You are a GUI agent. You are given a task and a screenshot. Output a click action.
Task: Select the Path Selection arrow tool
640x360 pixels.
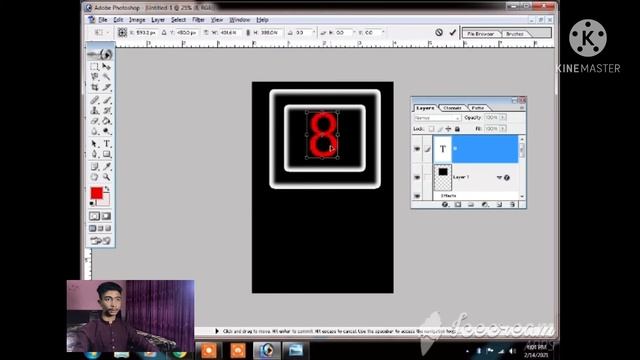click(94, 144)
